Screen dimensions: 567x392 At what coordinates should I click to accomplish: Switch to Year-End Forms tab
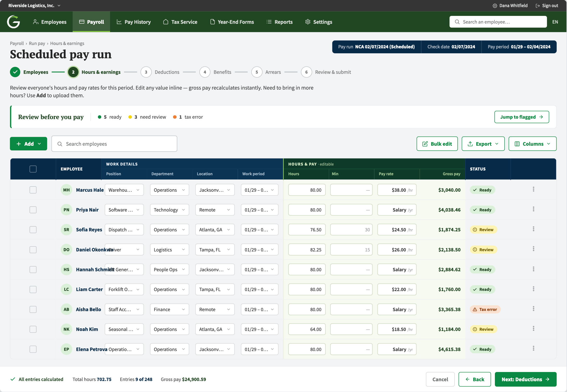click(x=232, y=22)
